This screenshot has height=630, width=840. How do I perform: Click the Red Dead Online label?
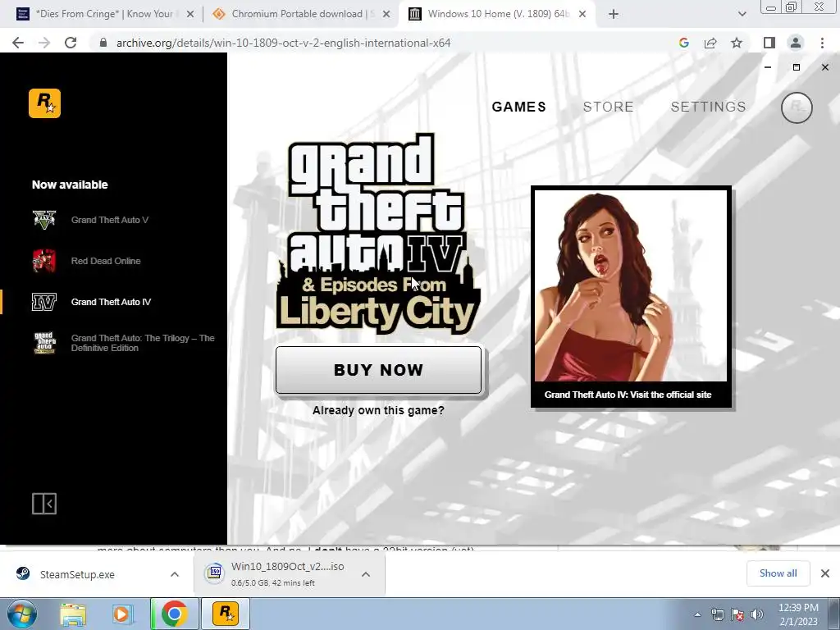click(x=106, y=261)
